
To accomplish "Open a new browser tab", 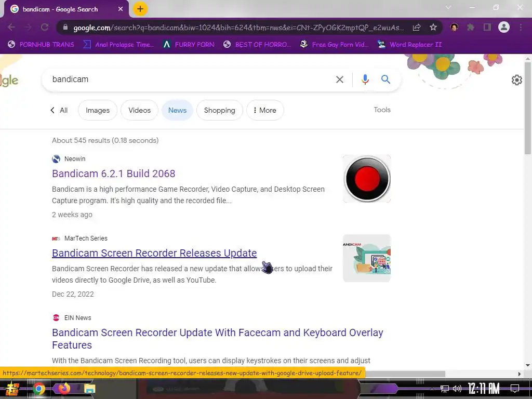I will [x=140, y=9].
